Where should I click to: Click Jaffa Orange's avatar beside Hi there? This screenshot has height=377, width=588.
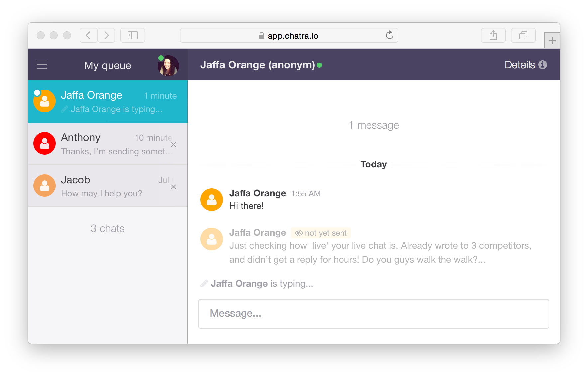(211, 200)
